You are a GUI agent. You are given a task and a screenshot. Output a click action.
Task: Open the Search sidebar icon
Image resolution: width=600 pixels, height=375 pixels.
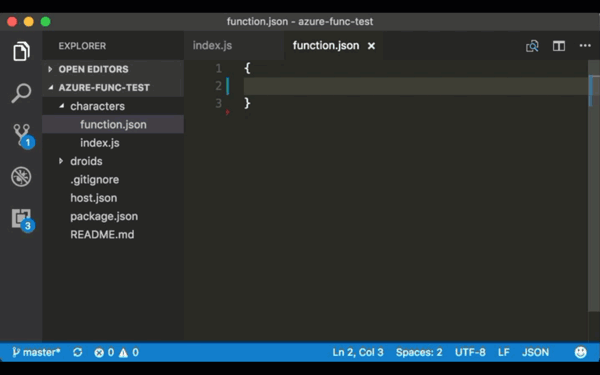pyautogui.click(x=21, y=93)
